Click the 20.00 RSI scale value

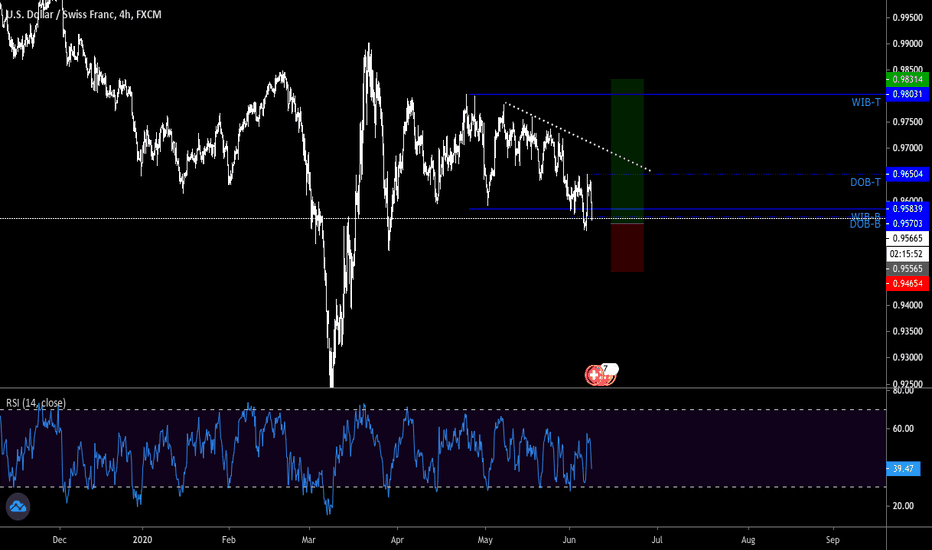click(903, 506)
